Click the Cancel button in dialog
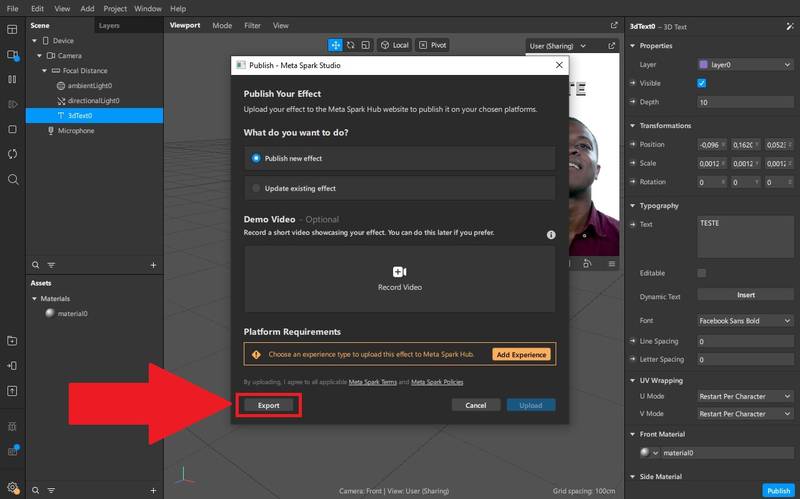800x499 pixels. (x=476, y=405)
